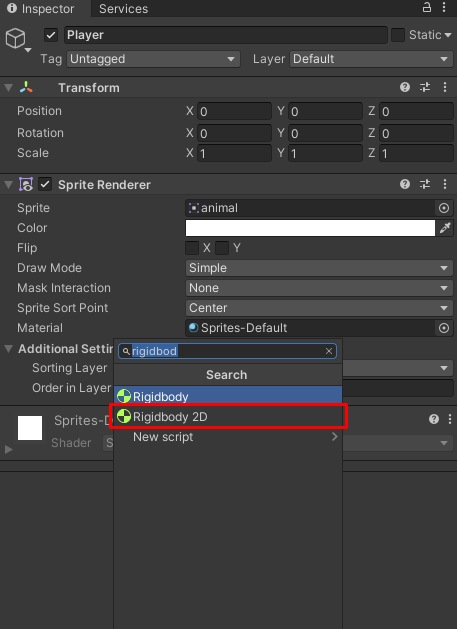Open the Sprite object picker circle
Viewport: 457px width, 629px height.
pos(444,208)
